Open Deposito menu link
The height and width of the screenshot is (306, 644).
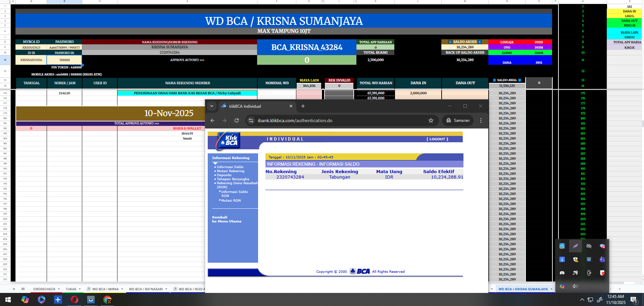click(224, 175)
